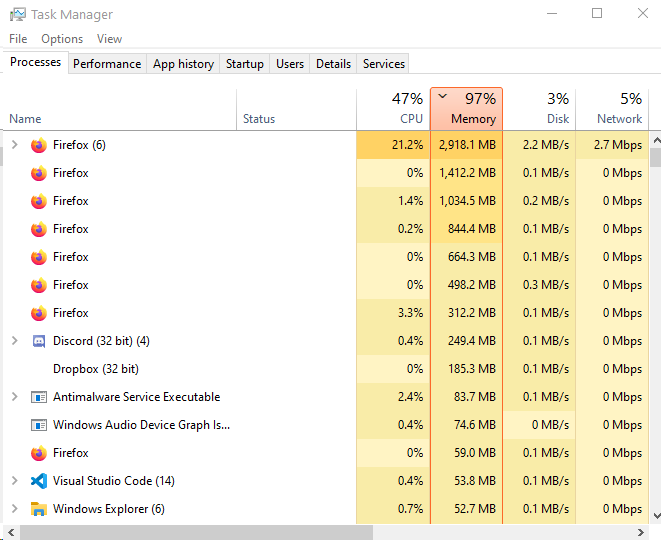
Task: Click the Firefox icon in the 59.0 MB row
Action: click(39, 453)
